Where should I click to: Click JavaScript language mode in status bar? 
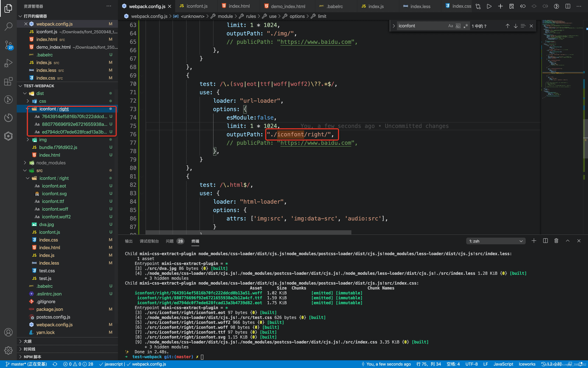coord(503,364)
